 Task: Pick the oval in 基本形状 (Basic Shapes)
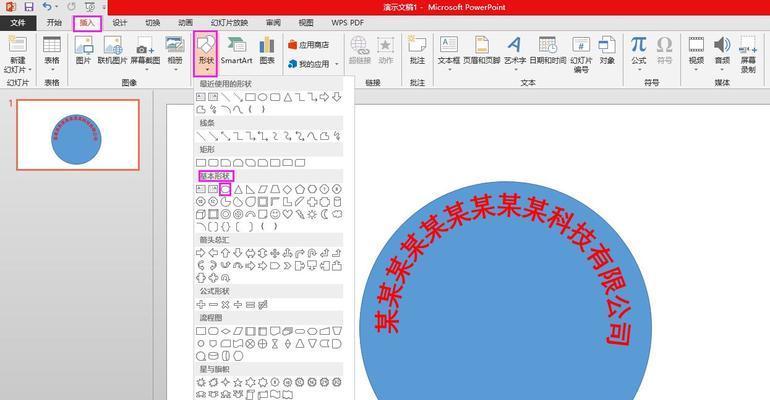(x=225, y=189)
